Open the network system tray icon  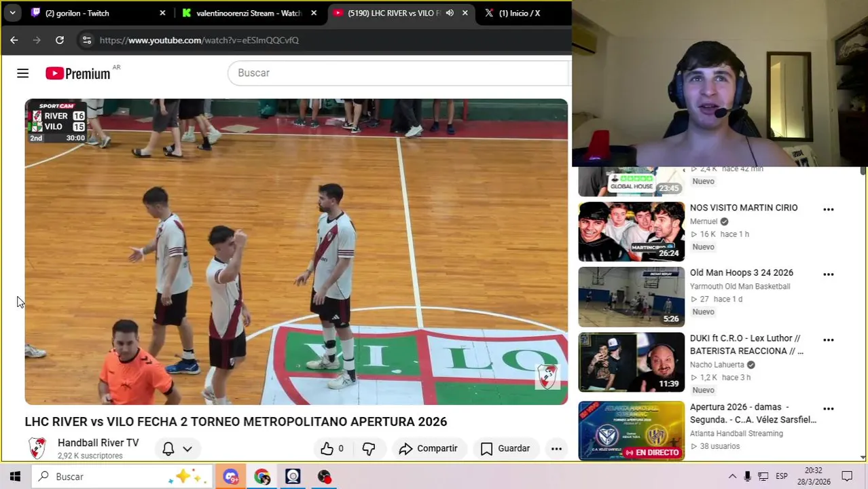click(763, 477)
